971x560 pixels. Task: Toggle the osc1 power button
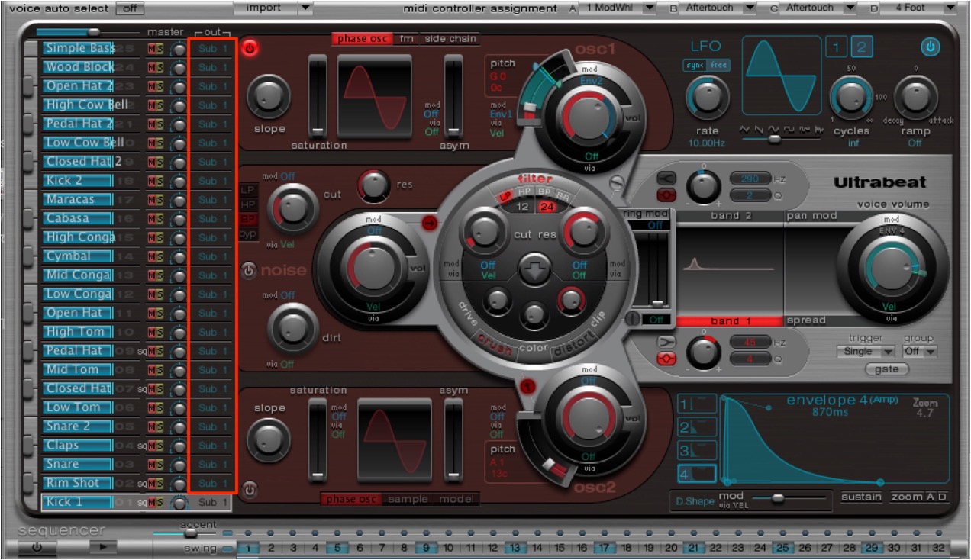[x=250, y=49]
